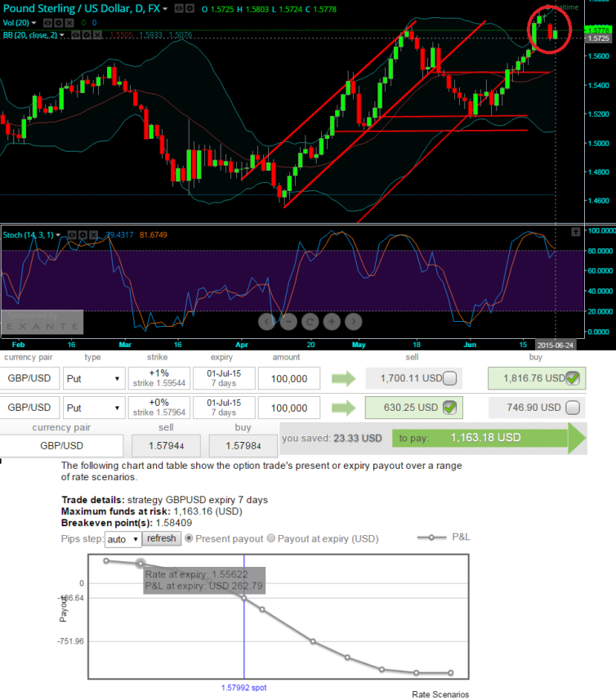
Task: Open the Sponsored by EXANTE link
Action: pos(42,322)
